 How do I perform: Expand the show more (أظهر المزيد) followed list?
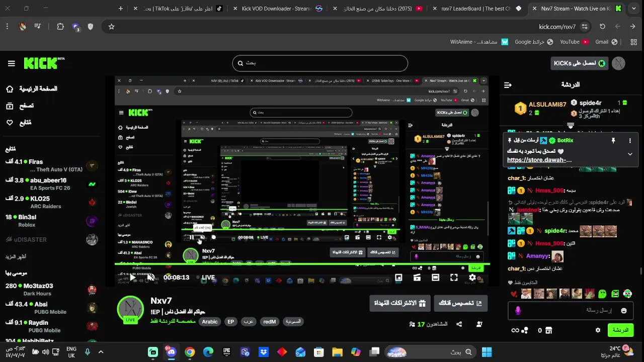click(x=16, y=257)
